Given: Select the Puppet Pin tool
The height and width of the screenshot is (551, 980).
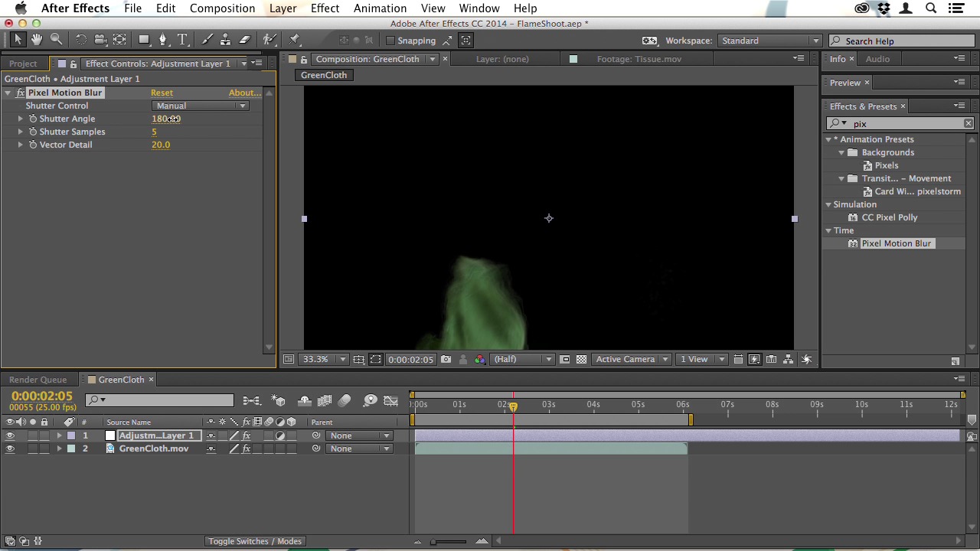Looking at the screenshot, I should click(295, 40).
